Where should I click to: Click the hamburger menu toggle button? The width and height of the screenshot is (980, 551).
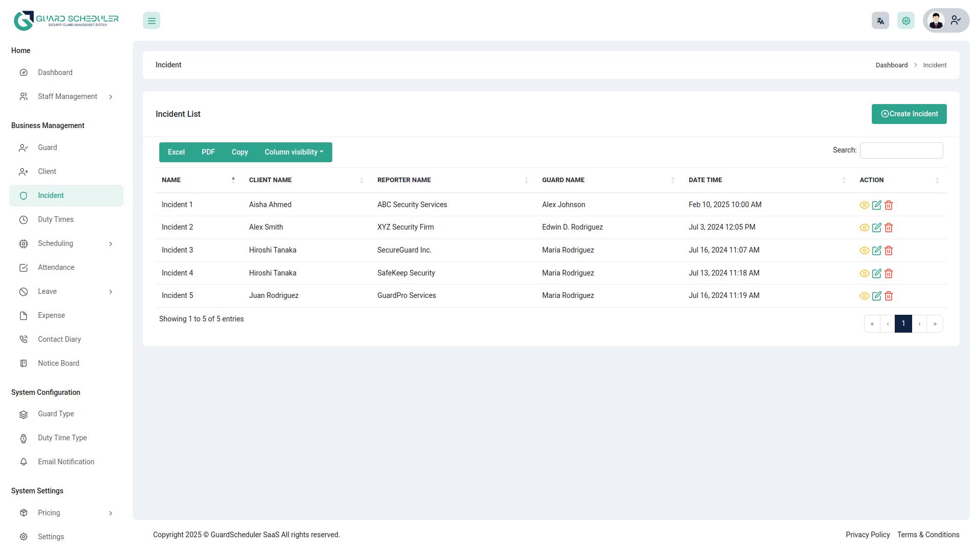(151, 20)
